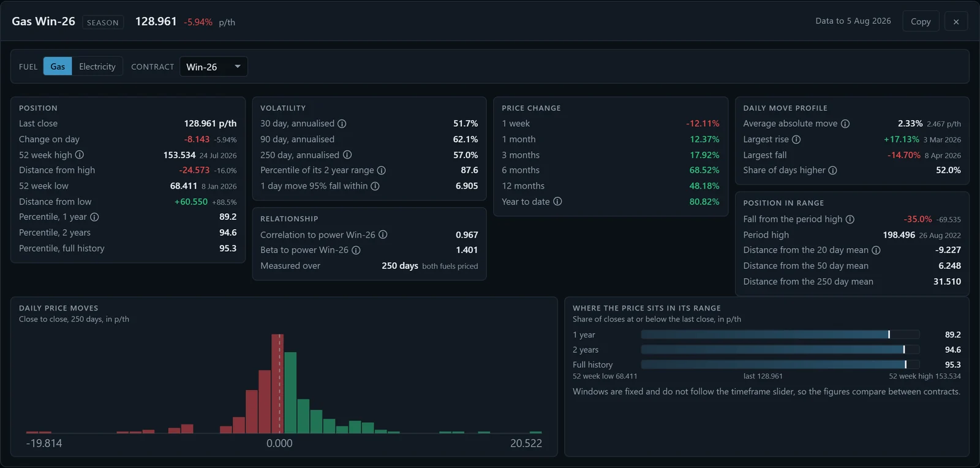
Task: Click info icon next to 30 day, annualised
Action: [x=342, y=124]
